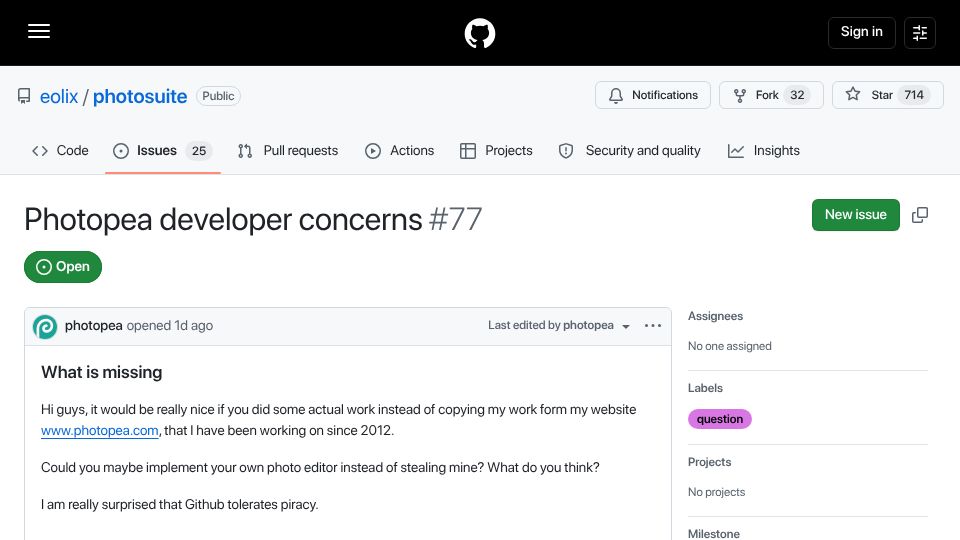The width and height of the screenshot is (960, 540).
Task: Open Notifications for this repository
Action: pyautogui.click(x=653, y=95)
